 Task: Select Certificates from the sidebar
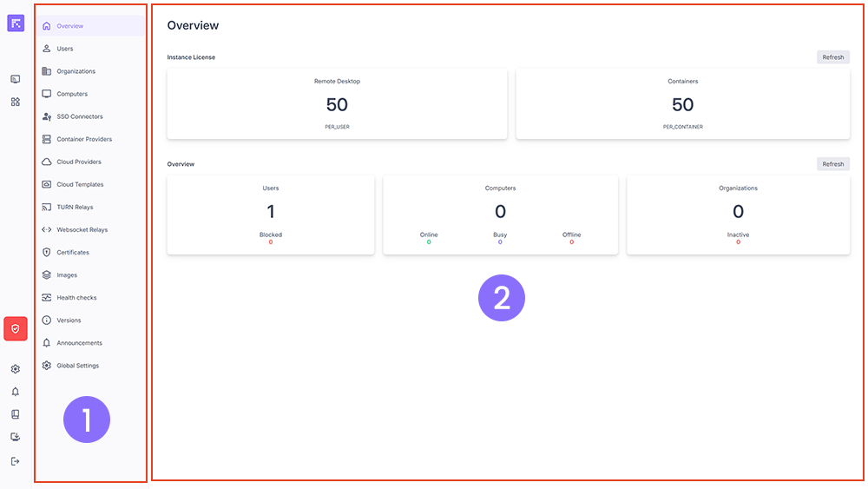point(73,252)
